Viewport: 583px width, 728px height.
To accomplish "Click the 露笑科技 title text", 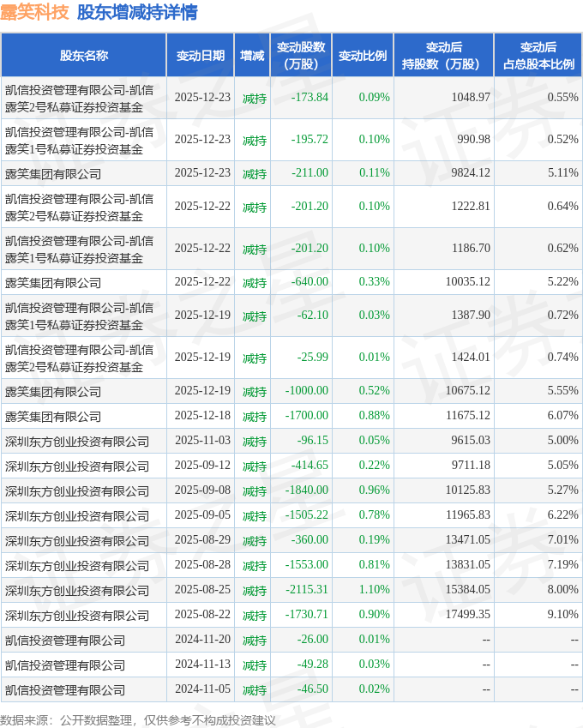I will coord(34,12).
